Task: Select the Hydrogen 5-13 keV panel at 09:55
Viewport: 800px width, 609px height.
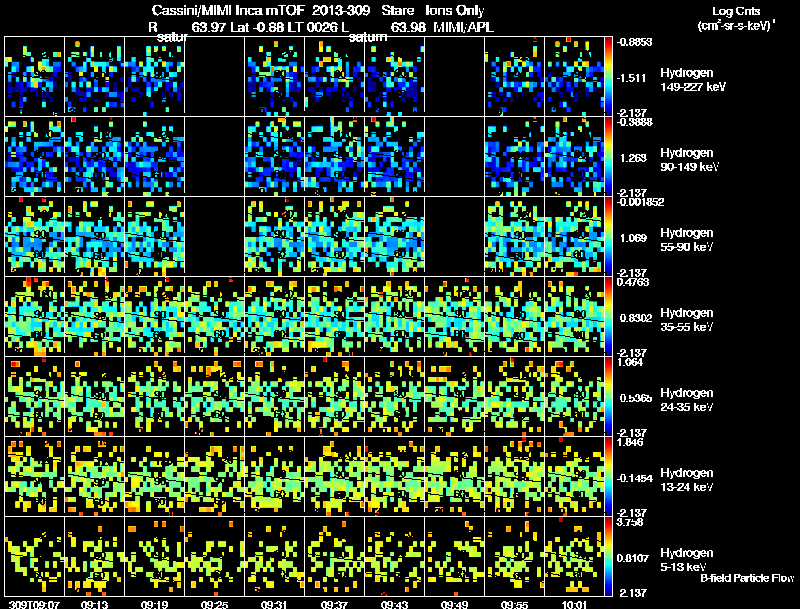Action: (514, 556)
